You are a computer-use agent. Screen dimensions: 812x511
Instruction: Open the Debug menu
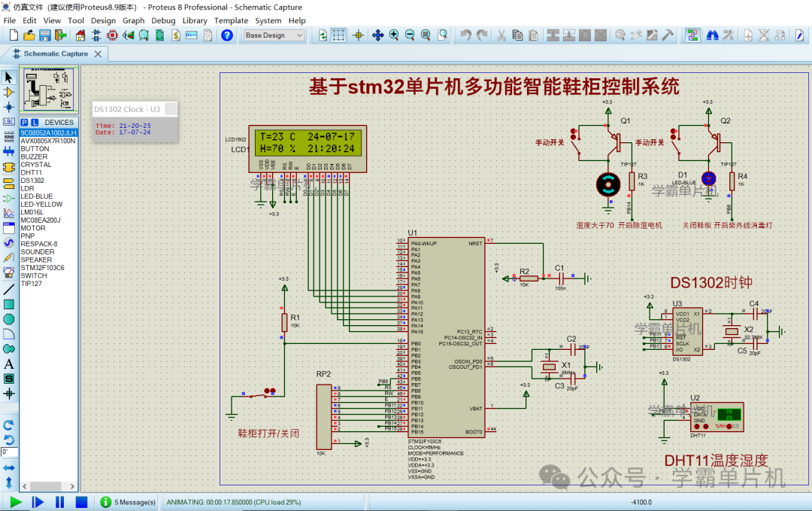(x=163, y=21)
